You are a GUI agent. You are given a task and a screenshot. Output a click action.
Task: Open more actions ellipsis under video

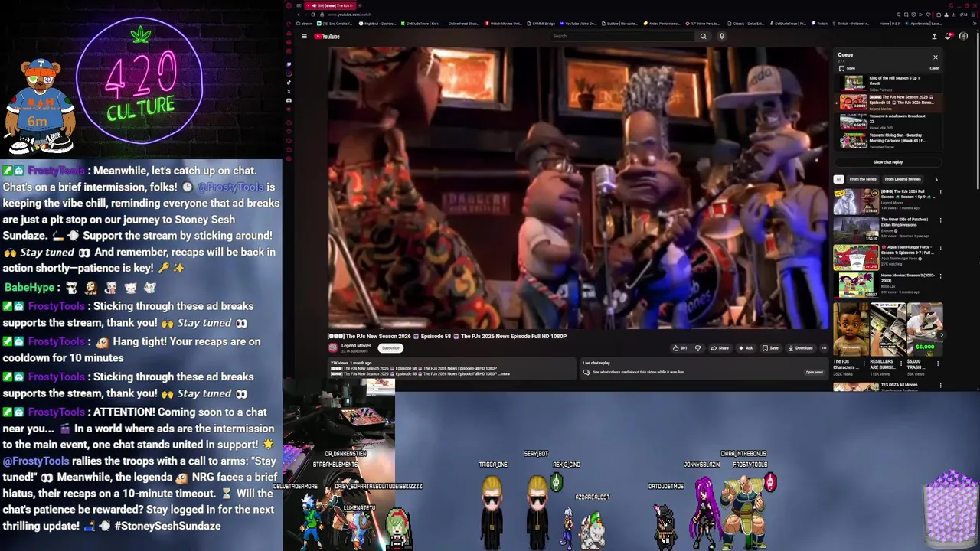(x=824, y=348)
